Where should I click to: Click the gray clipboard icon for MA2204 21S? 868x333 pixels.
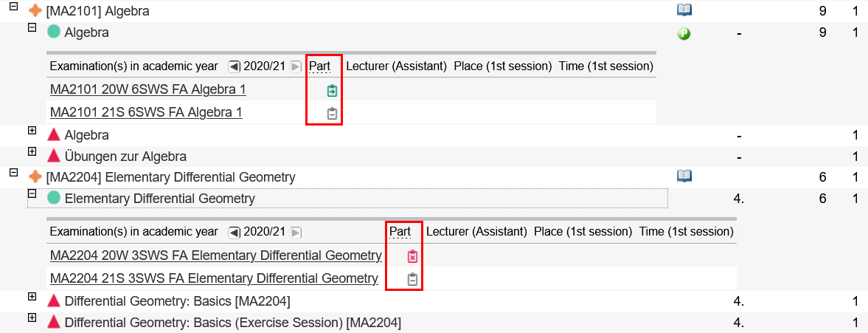[x=412, y=279]
